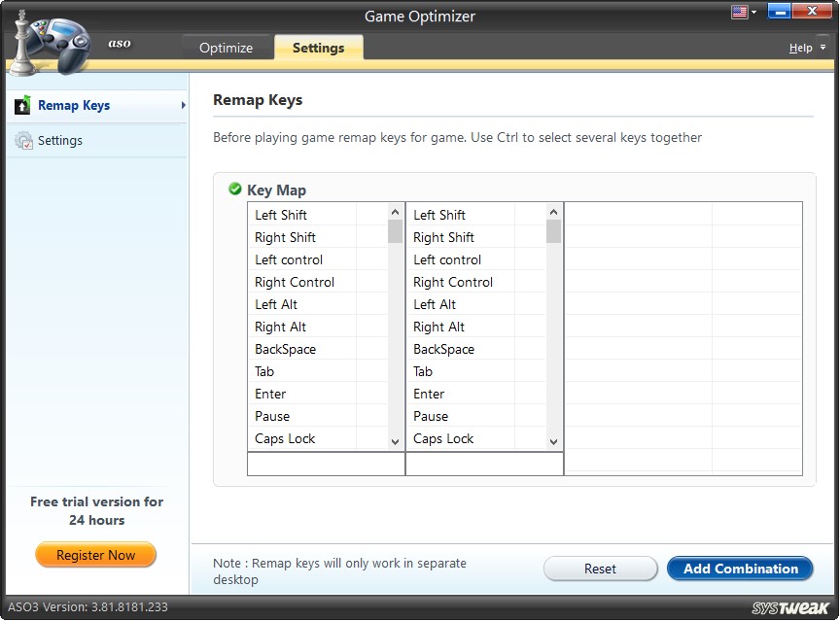
Task: Switch to the Settings tab
Action: [x=319, y=46]
